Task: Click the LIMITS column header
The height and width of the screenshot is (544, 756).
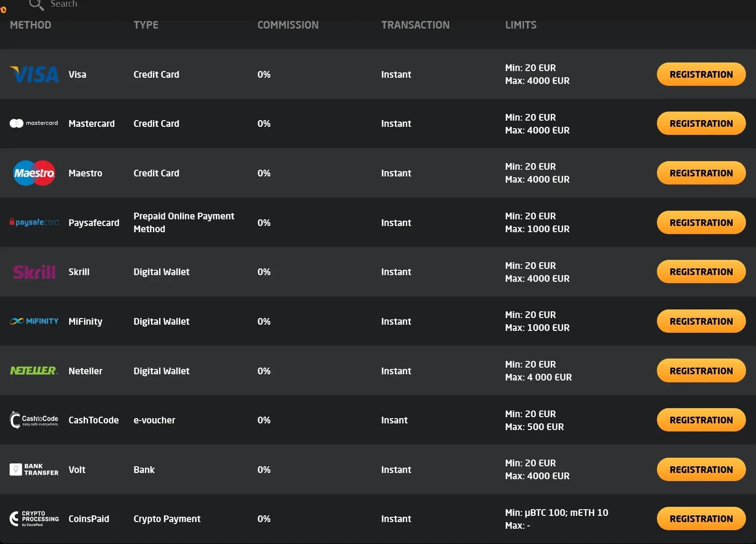Action: pos(521,25)
